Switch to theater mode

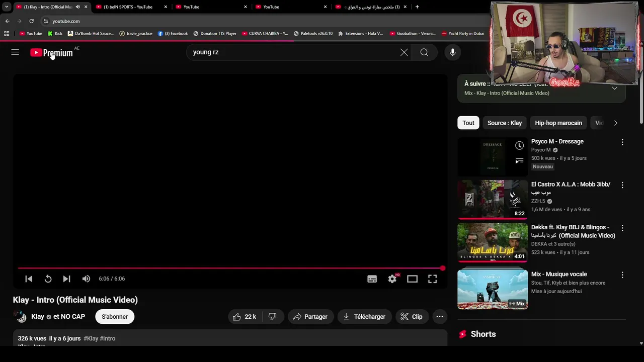point(412,279)
